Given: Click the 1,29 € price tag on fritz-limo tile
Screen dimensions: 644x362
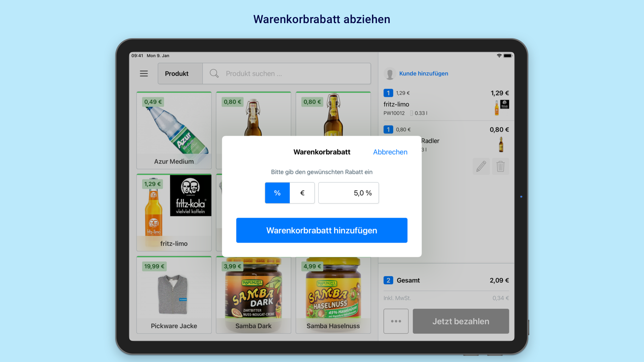Looking at the screenshot, I should point(153,184).
